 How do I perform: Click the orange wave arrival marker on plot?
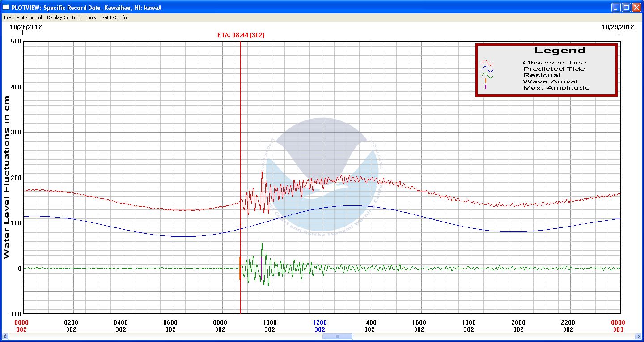click(240, 268)
